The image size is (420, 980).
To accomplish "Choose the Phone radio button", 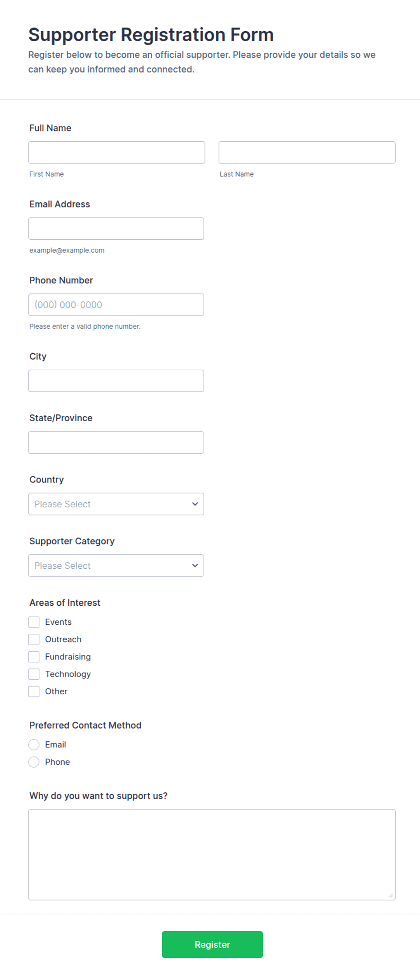I will click(34, 762).
